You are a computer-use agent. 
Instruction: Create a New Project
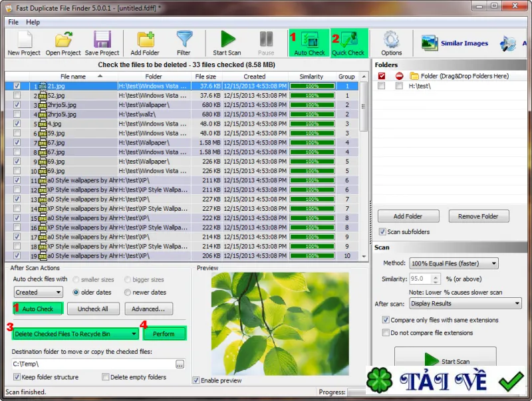(x=23, y=41)
